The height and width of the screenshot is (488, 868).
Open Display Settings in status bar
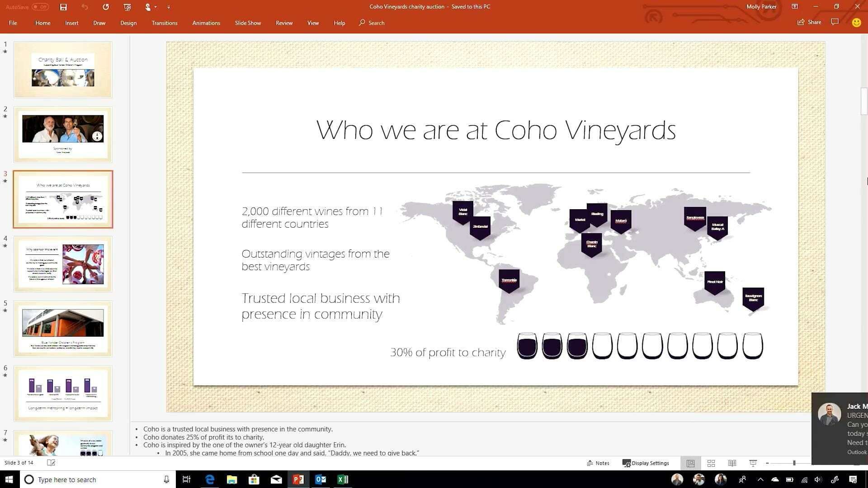coord(646,463)
